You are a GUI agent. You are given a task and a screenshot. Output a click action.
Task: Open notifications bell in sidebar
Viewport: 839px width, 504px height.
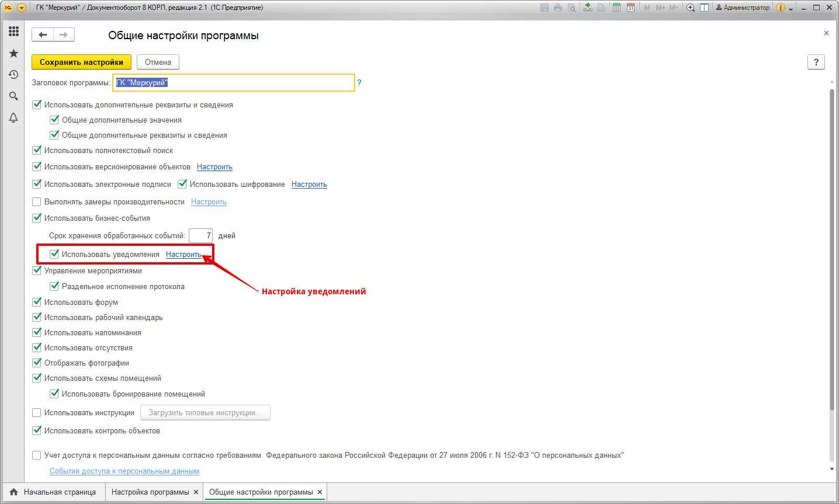pos(13,118)
